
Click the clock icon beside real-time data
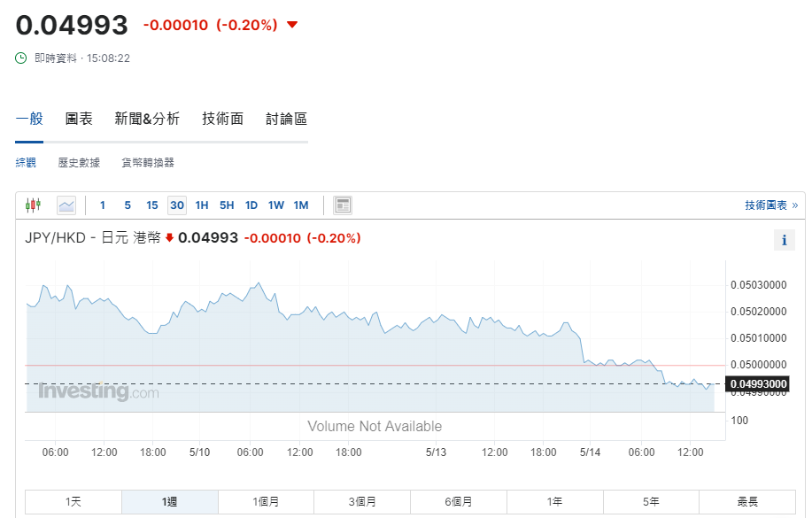tap(21, 58)
